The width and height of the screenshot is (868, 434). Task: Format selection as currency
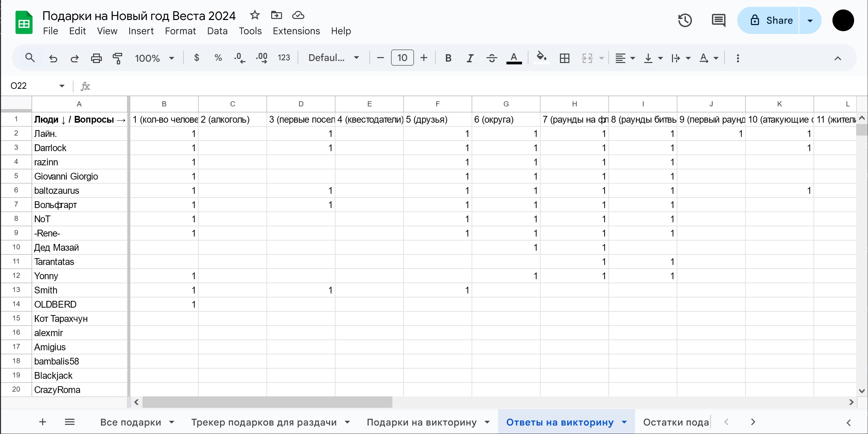tap(196, 58)
